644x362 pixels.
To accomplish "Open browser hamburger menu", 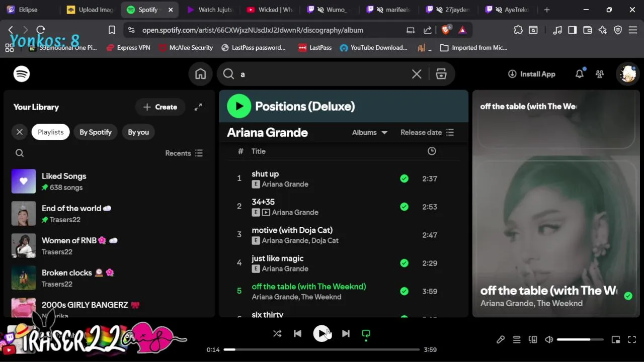I will point(633,30).
